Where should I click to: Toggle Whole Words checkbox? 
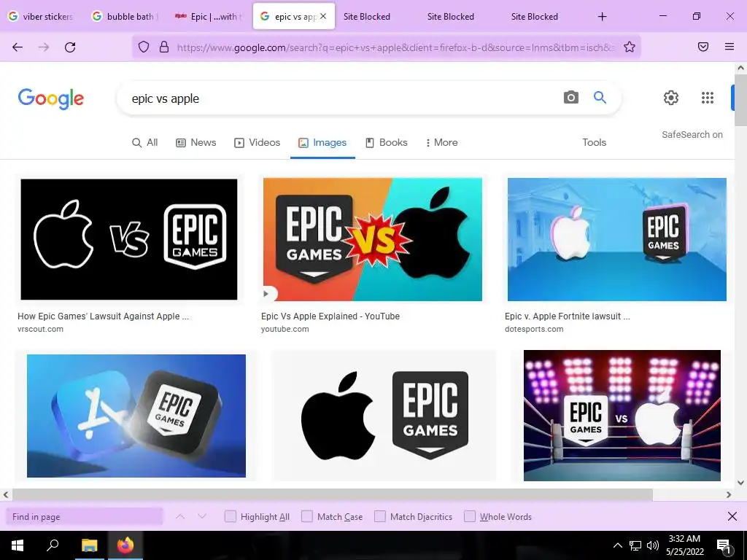[470, 517]
